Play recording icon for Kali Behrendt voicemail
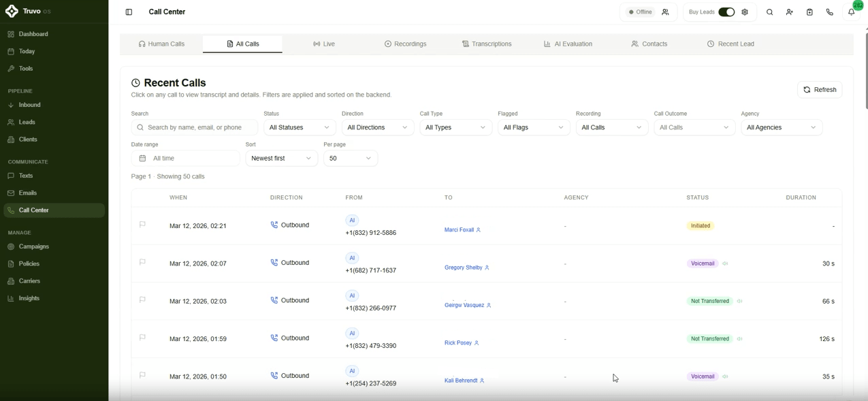Image resolution: width=868 pixels, height=401 pixels. (725, 376)
